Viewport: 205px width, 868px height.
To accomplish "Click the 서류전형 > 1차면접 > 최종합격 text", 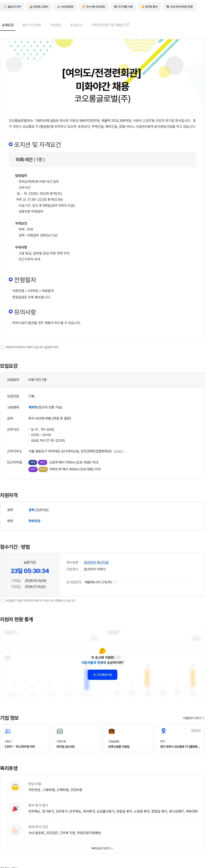I will 33,291.
